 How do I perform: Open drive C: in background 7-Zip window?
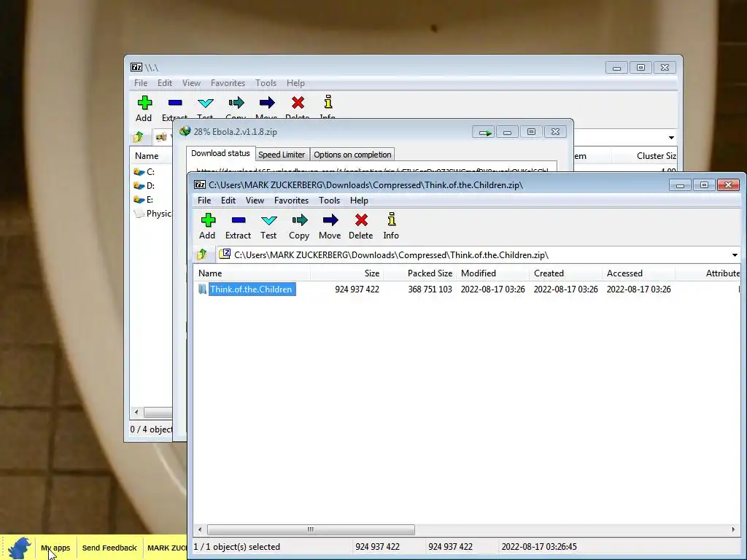[x=144, y=172]
